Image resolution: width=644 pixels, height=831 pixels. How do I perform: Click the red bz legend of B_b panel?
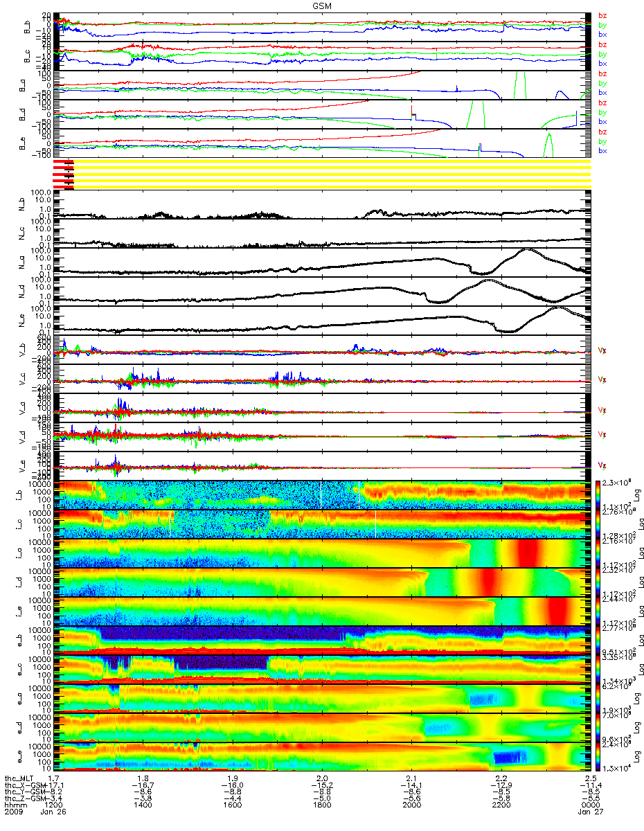[602, 17]
